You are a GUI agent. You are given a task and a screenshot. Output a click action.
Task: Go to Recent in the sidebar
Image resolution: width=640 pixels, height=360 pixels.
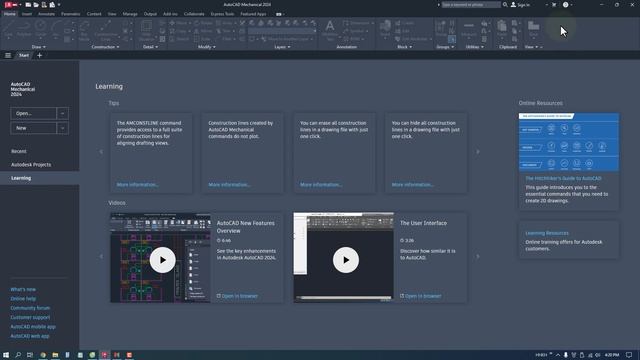[19, 151]
